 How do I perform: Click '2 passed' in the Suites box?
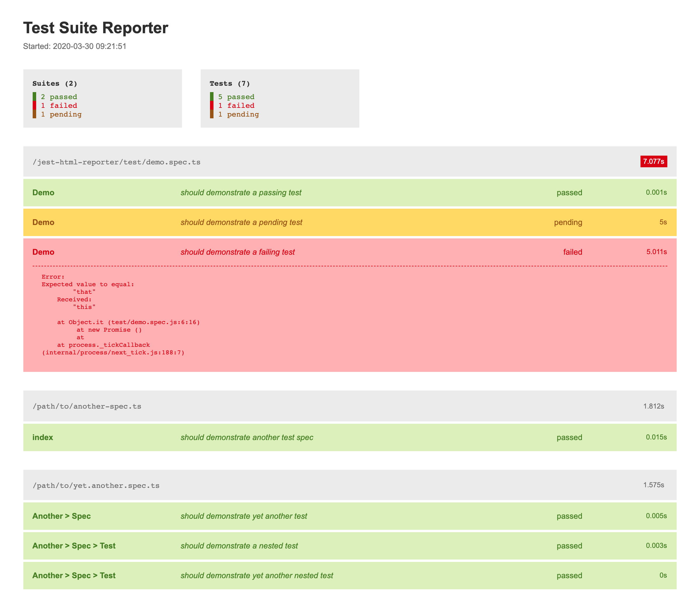59,97
